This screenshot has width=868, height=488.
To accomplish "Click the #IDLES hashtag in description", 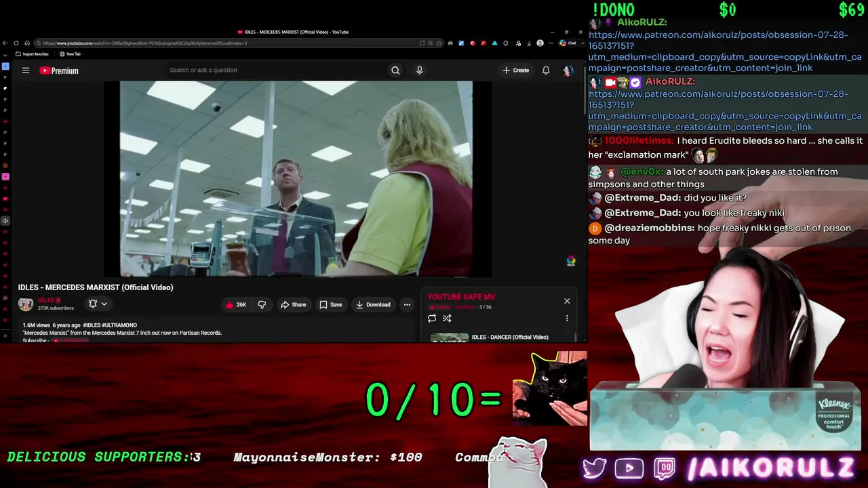I will point(92,325).
